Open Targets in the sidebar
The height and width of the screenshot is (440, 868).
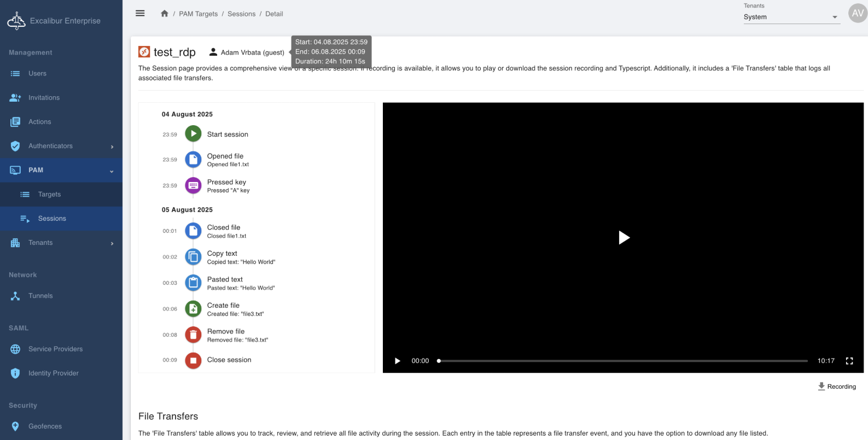(49, 194)
